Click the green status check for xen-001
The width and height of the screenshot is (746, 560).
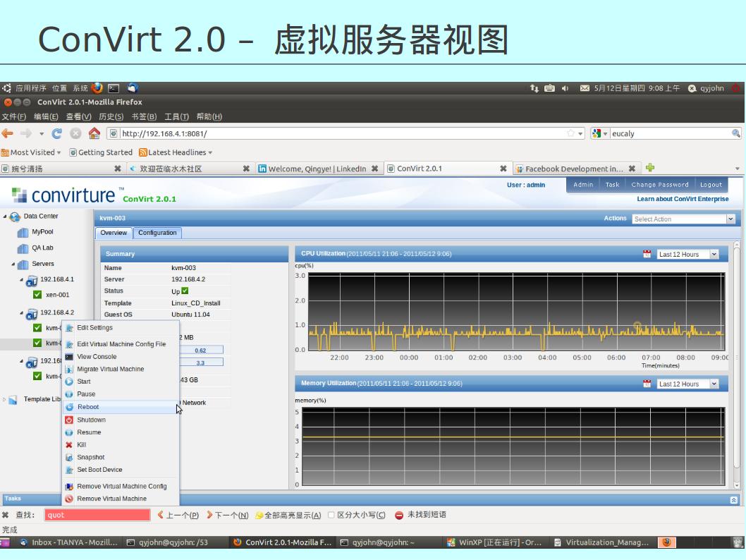coord(37,295)
